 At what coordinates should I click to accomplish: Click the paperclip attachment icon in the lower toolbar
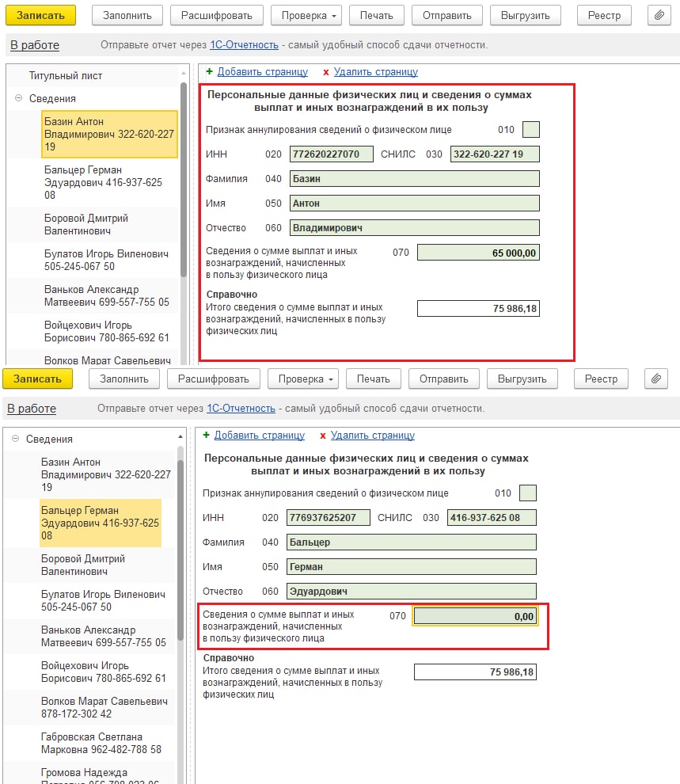coord(655,379)
